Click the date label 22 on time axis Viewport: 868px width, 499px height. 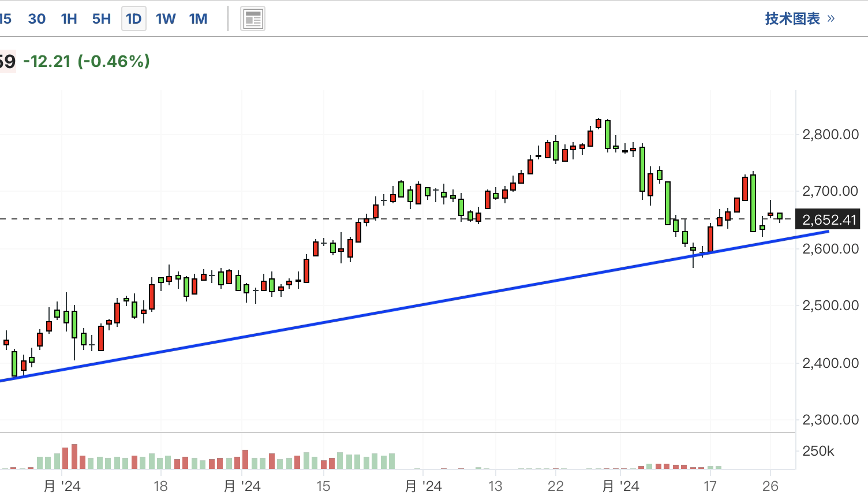(555, 486)
